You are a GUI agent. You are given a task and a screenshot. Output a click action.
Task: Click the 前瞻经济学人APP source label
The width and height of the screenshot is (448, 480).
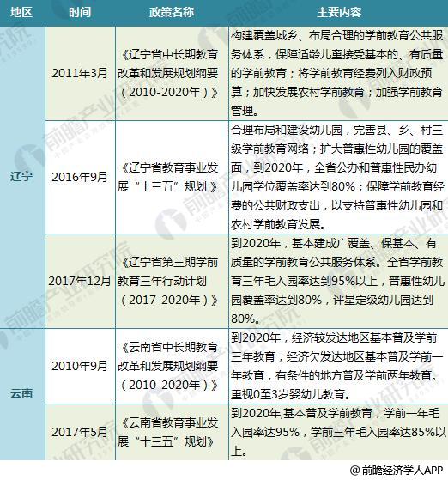[x=397, y=471]
